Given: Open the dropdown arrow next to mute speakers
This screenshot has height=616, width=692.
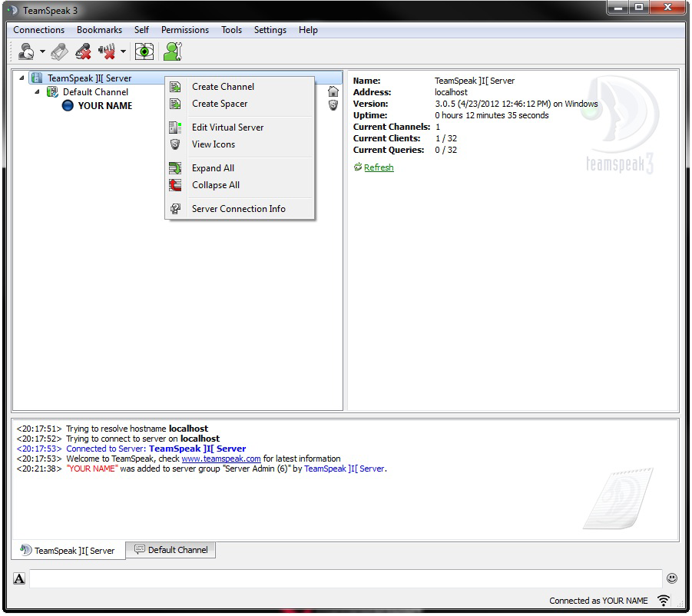Looking at the screenshot, I should 123,51.
